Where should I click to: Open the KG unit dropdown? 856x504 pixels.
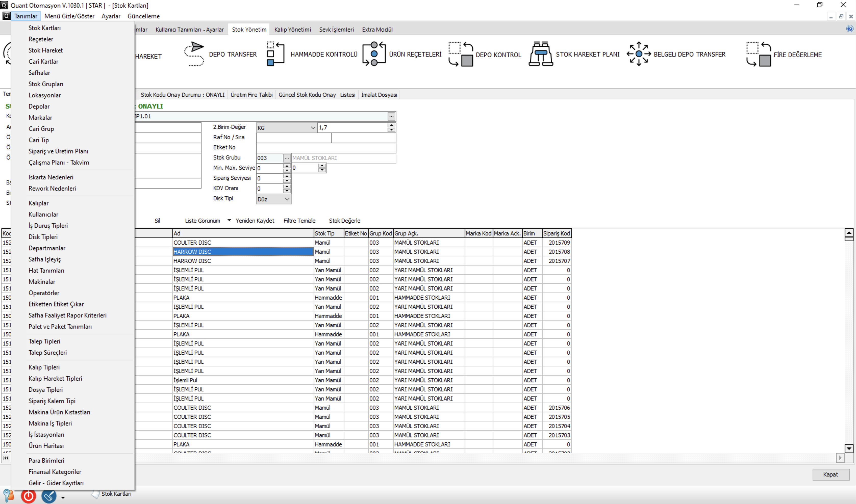(x=312, y=128)
